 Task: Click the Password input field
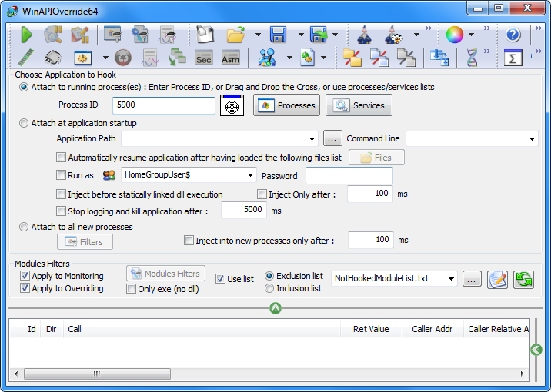[349, 176]
